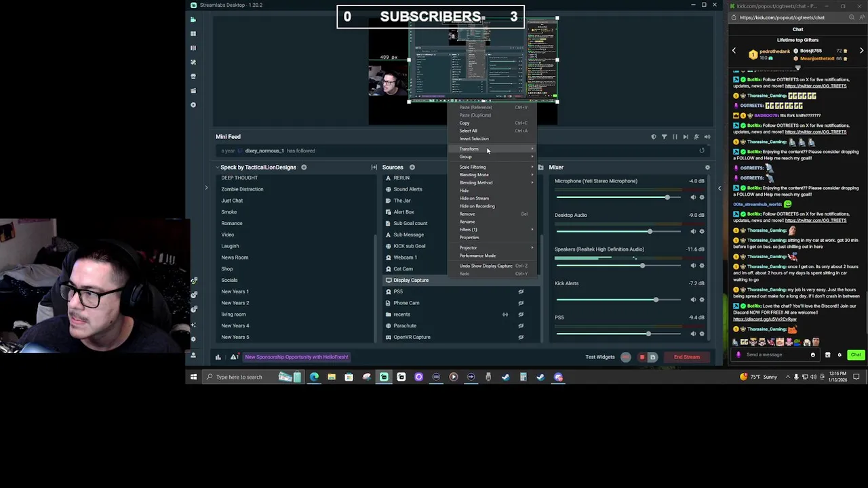The image size is (868, 488).
Task: Click the save replay icon
Action: [x=652, y=357]
